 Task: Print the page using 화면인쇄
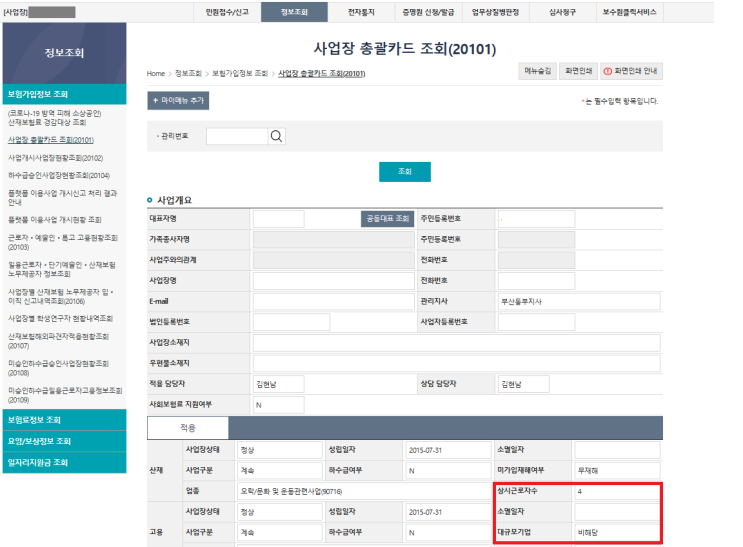(579, 72)
